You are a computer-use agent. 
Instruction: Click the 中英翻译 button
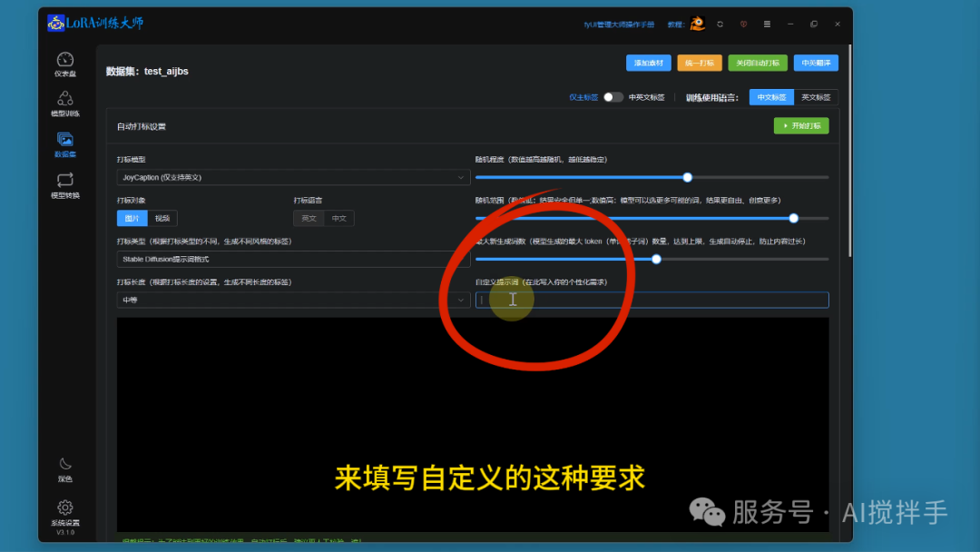[816, 64]
